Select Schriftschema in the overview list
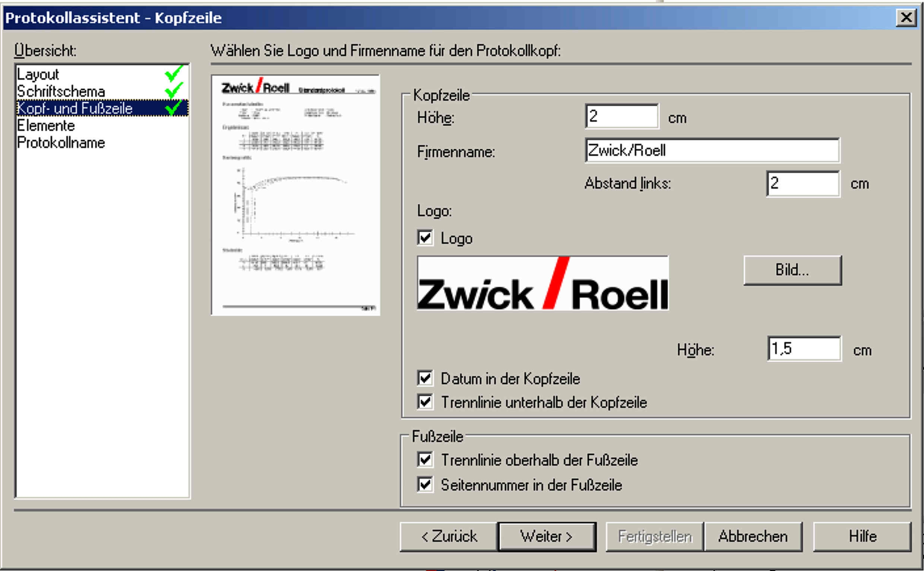This screenshot has width=924, height=571. tap(61, 91)
